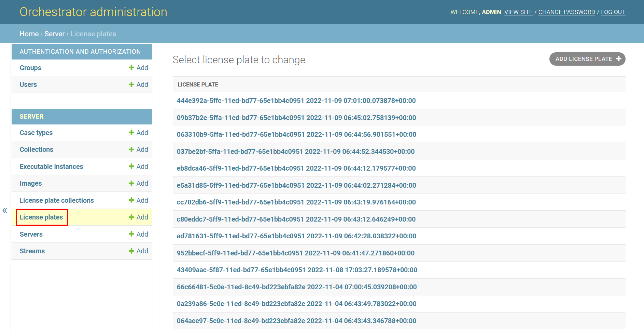The width and height of the screenshot is (644, 332).
Task: Open license plate 444e392a-5ffc entry
Action: click(x=296, y=101)
